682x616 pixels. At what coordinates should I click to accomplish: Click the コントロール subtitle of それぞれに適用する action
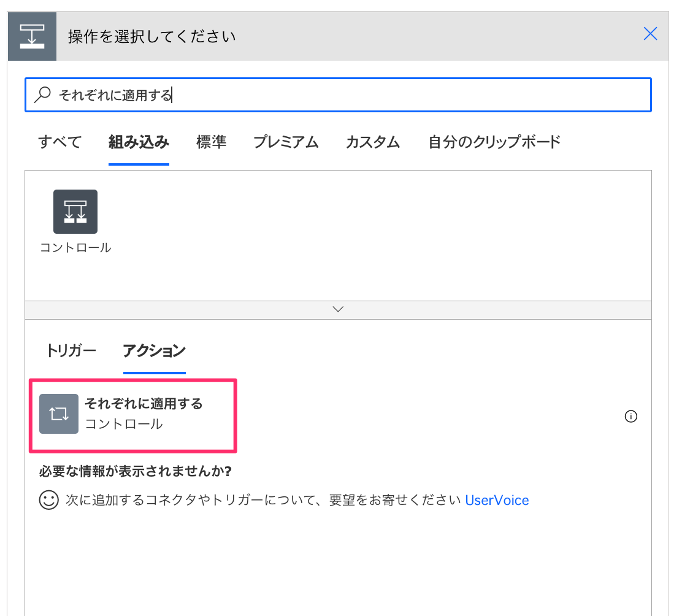pos(124,424)
